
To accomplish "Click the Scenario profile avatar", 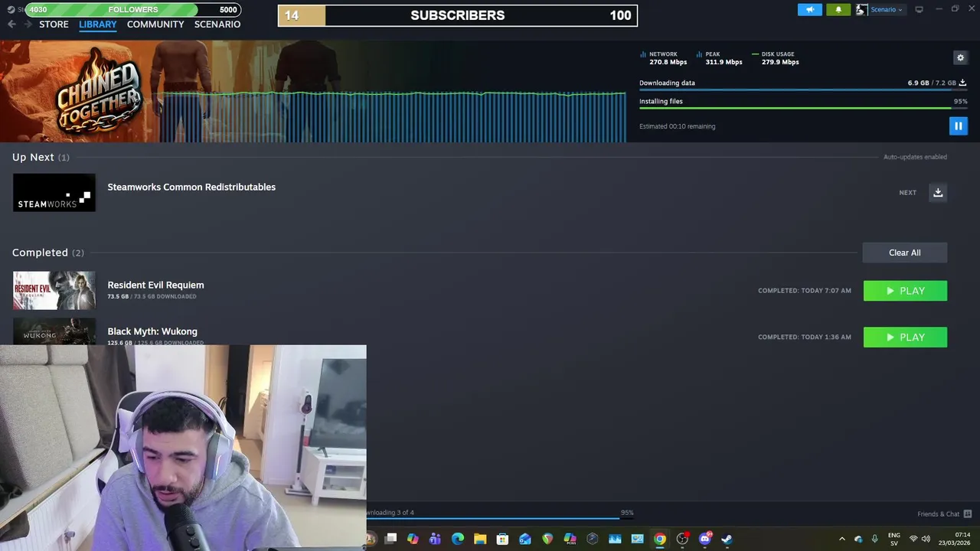I will (x=861, y=9).
